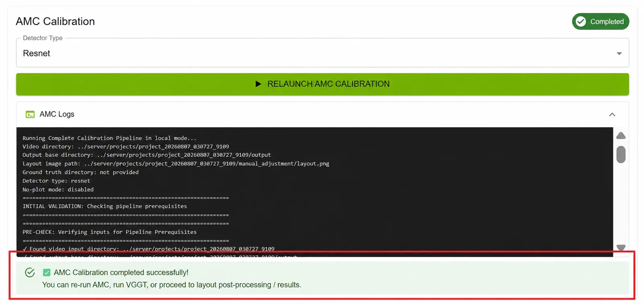Relaunch AMC Calibration
The width and height of the screenshot is (644, 304).
click(x=322, y=84)
